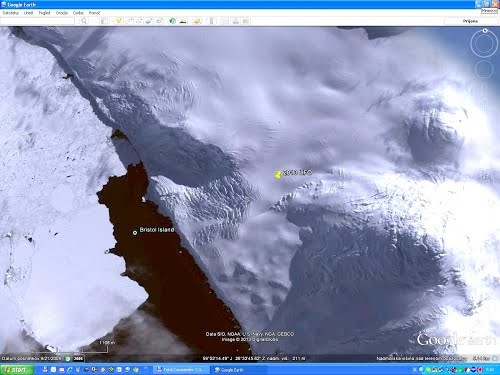
Task: Click the look-around compass control
Action: coord(484,44)
